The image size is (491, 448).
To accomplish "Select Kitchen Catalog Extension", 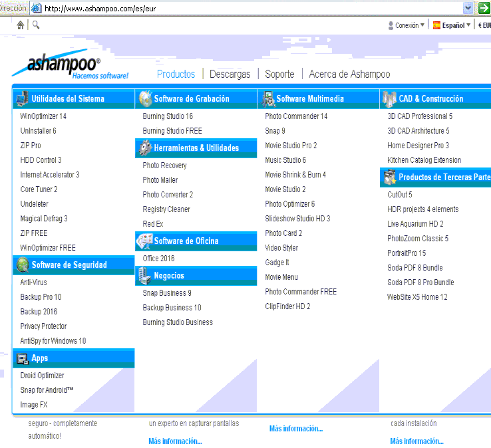I will [x=424, y=160].
